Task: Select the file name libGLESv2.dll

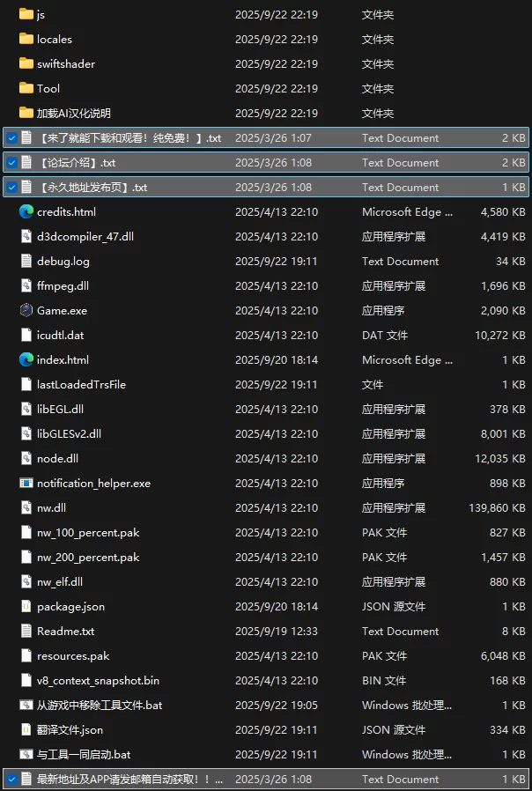Action: click(x=69, y=434)
